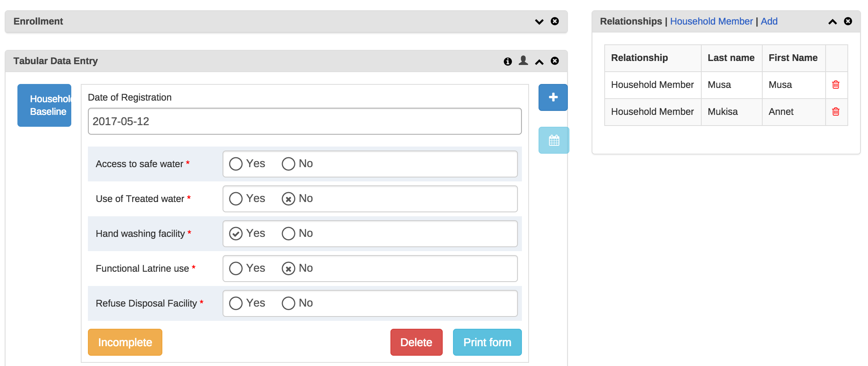Open the Household Baseline stage tab
This screenshot has height=366, width=868.
(x=44, y=105)
